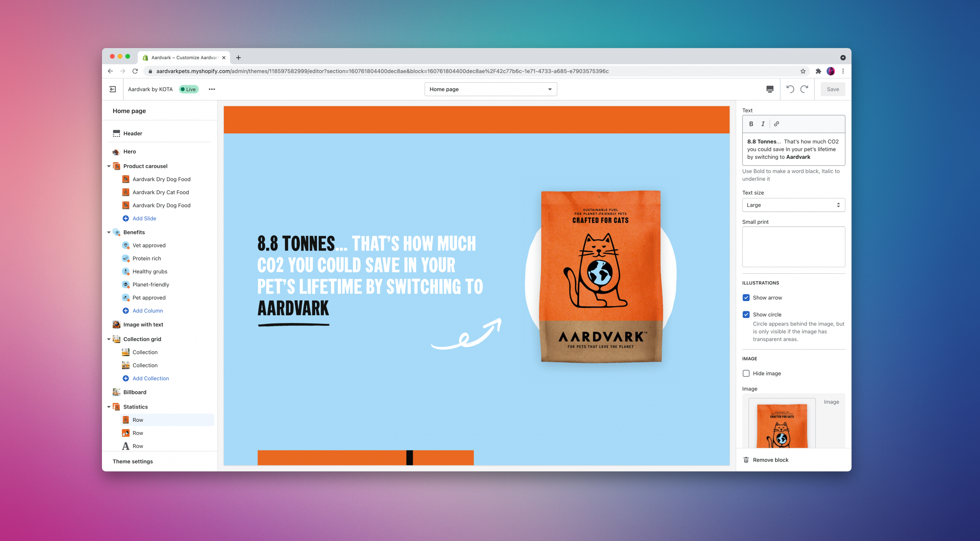Click the Save button
The width and height of the screenshot is (980, 541).
click(833, 89)
